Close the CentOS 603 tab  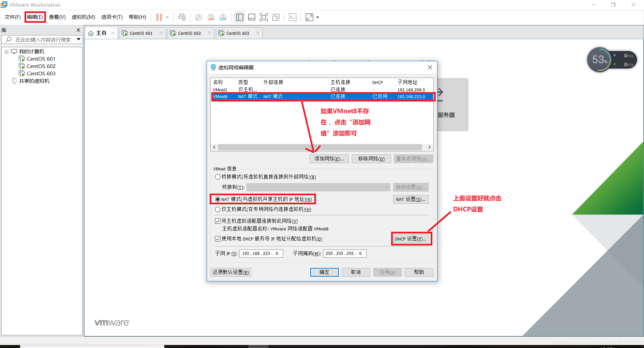tap(258, 33)
